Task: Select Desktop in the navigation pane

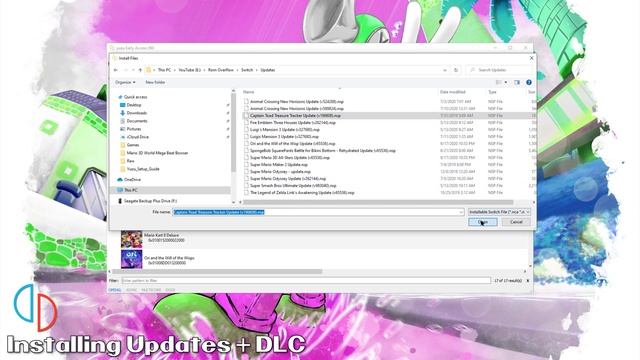Action: point(133,105)
